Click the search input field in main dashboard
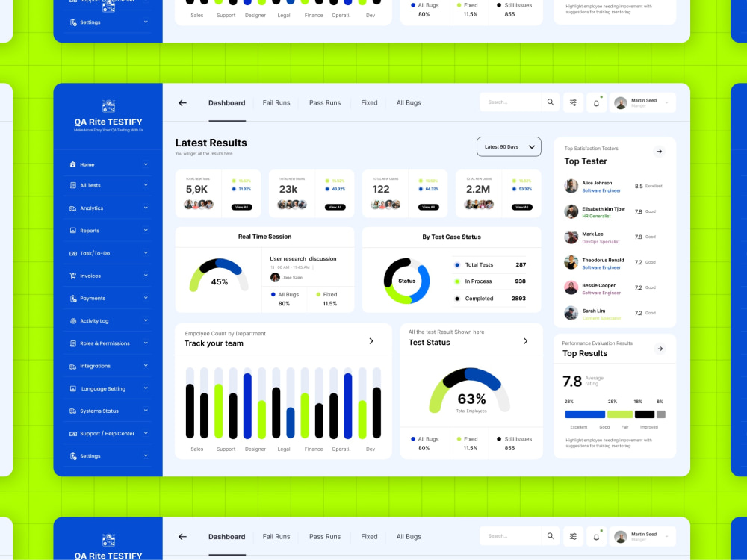The image size is (747, 560). point(511,102)
